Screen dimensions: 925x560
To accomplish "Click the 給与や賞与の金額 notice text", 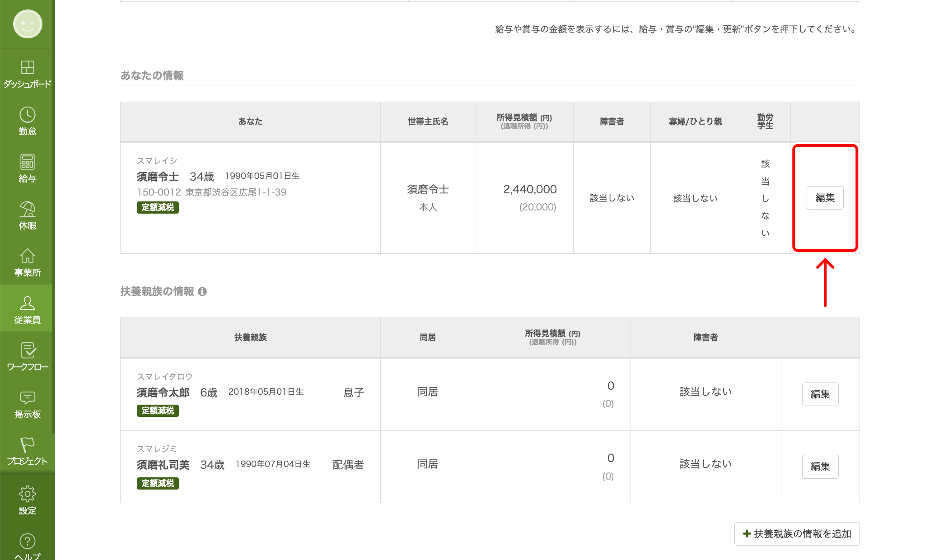I will (677, 29).
